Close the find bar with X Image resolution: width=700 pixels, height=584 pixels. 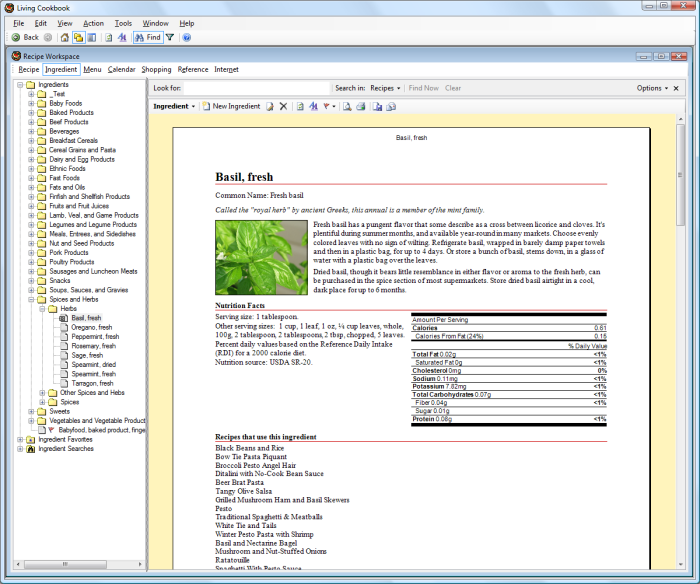coord(676,88)
